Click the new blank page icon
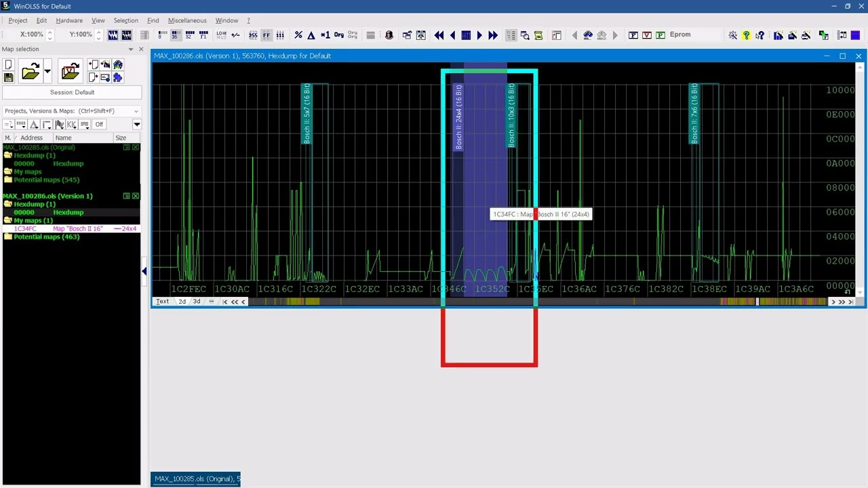868x488 pixels. [8, 65]
